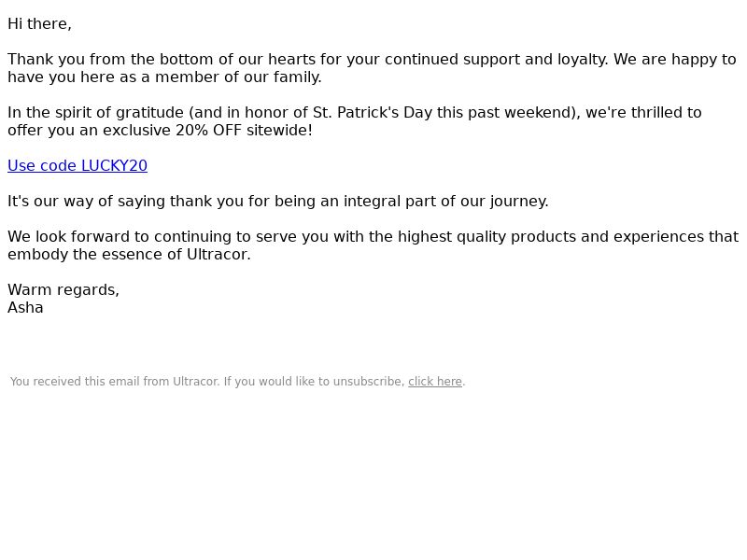
Task: Click the phrase 'integral part of our journey'
Action: (446, 202)
